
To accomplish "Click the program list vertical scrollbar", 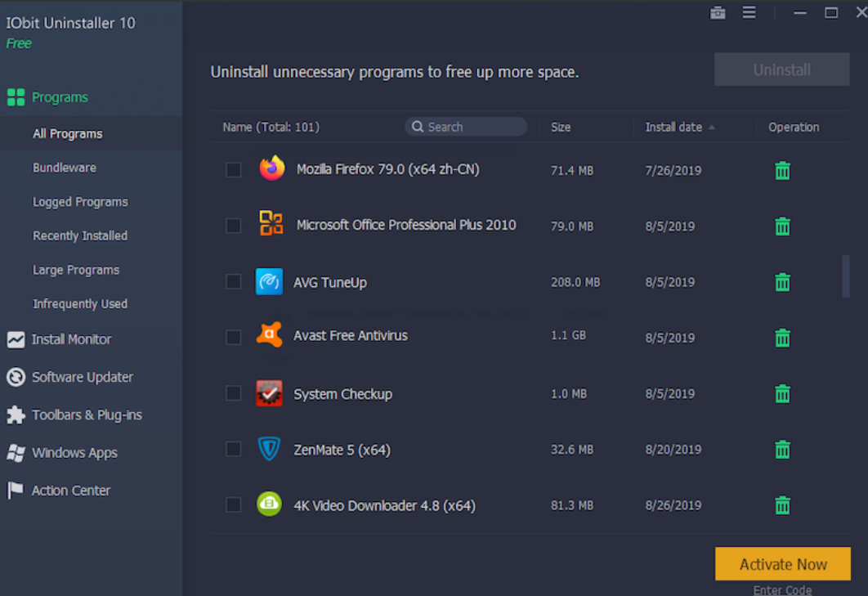I will [x=845, y=276].
